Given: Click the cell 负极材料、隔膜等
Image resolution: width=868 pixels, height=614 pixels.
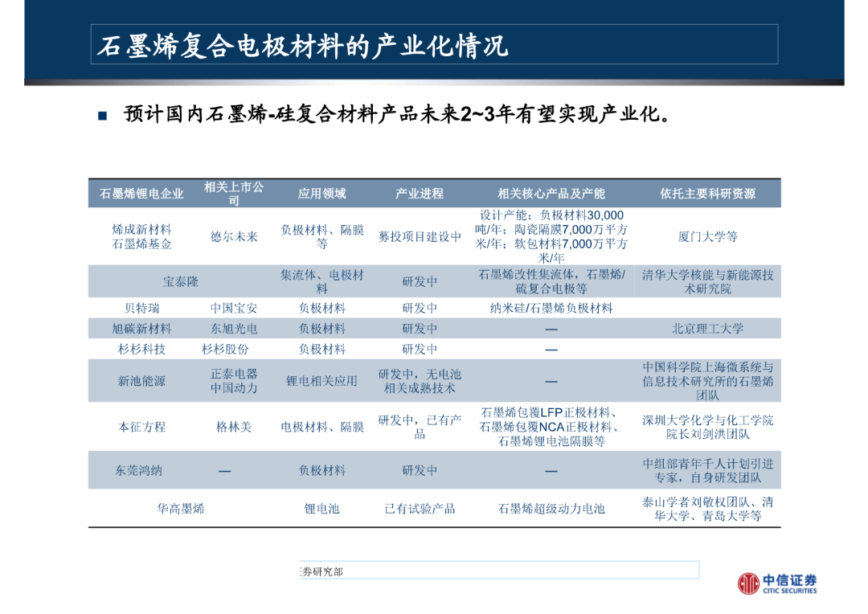Looking at the screenshot, I should [321, 236].
